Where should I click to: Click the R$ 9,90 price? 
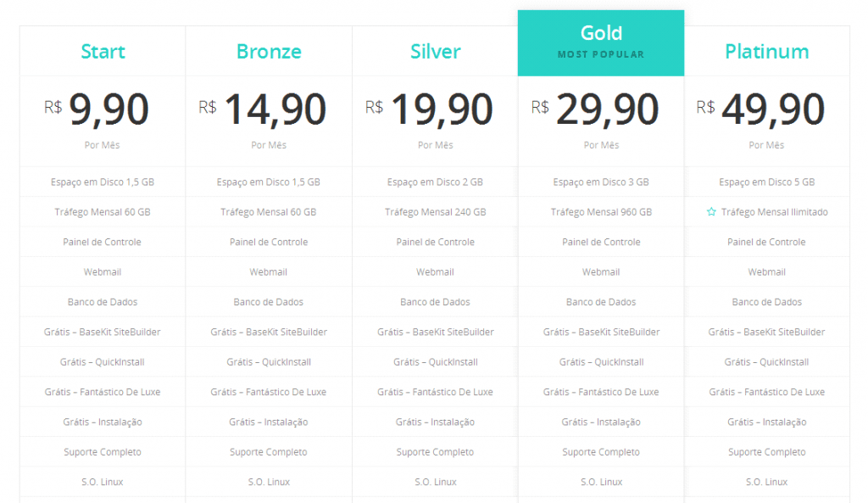coord(97,109)
